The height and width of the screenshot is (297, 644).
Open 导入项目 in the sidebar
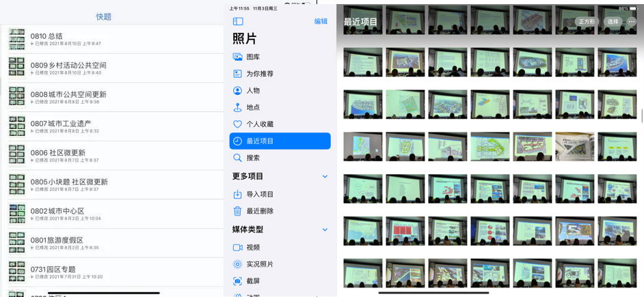tap(280, 194)
